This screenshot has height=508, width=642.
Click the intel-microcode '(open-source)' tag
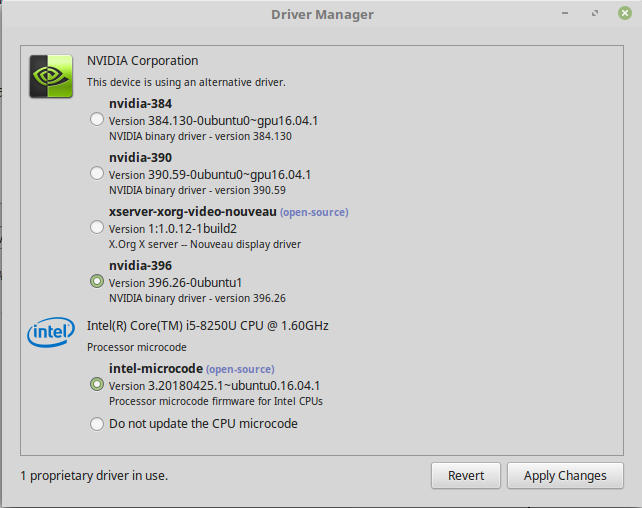240,370
